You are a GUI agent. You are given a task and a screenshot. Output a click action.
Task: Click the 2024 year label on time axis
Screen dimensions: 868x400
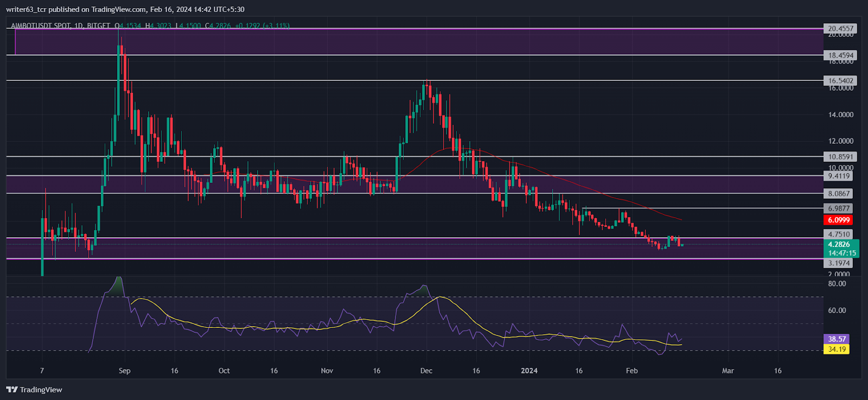tap(529, 371)
